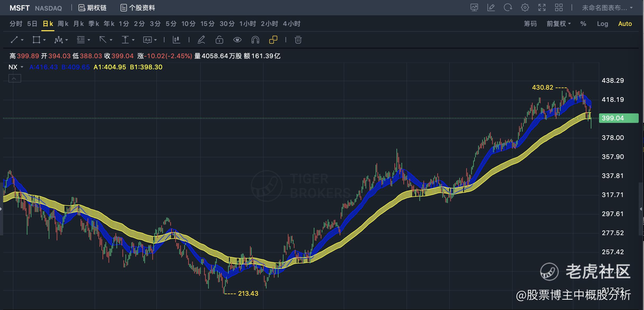The height and width of the screenshot is (310, 644).
Task: Open the 期权链 options chain
Action: tap(93, 8)
